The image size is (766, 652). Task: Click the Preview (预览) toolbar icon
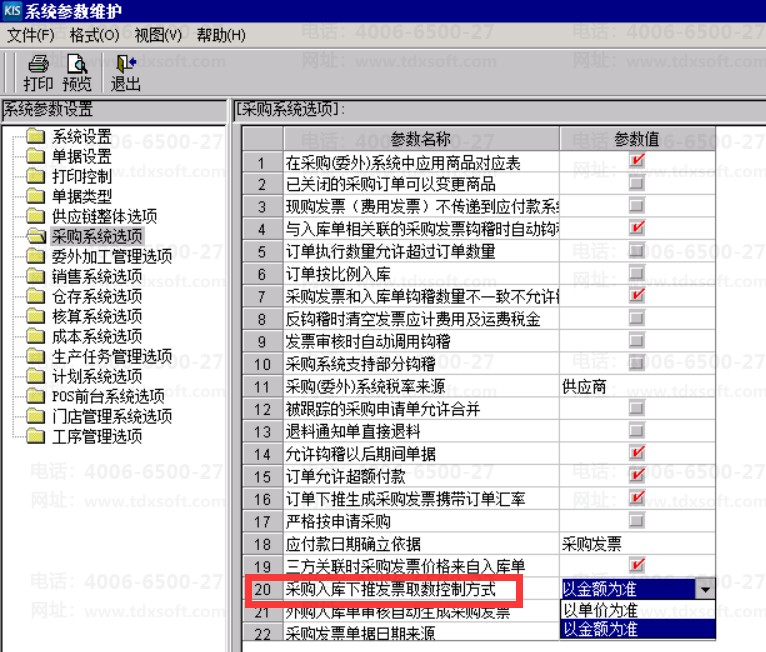pos(77,64)
